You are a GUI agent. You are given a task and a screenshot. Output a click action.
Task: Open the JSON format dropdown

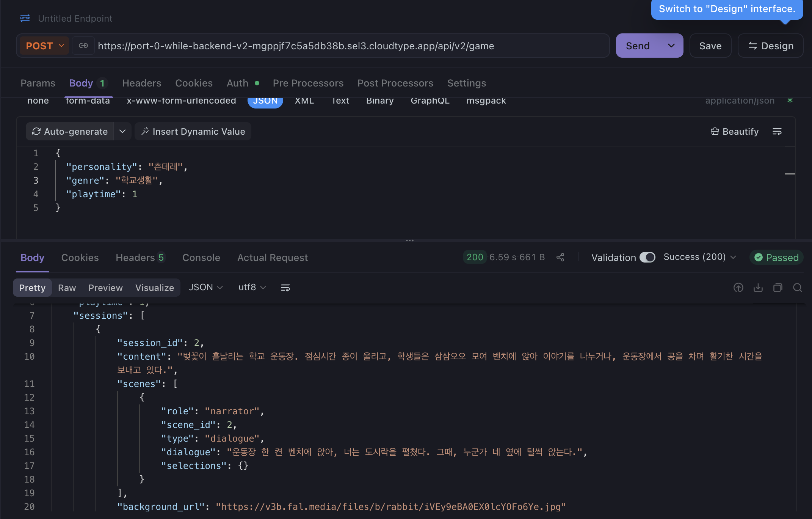coord(205,288)
